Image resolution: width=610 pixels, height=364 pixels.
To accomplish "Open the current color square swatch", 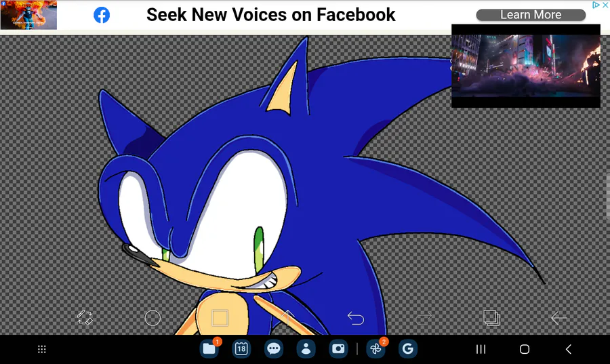I will (x=220, y=318).
